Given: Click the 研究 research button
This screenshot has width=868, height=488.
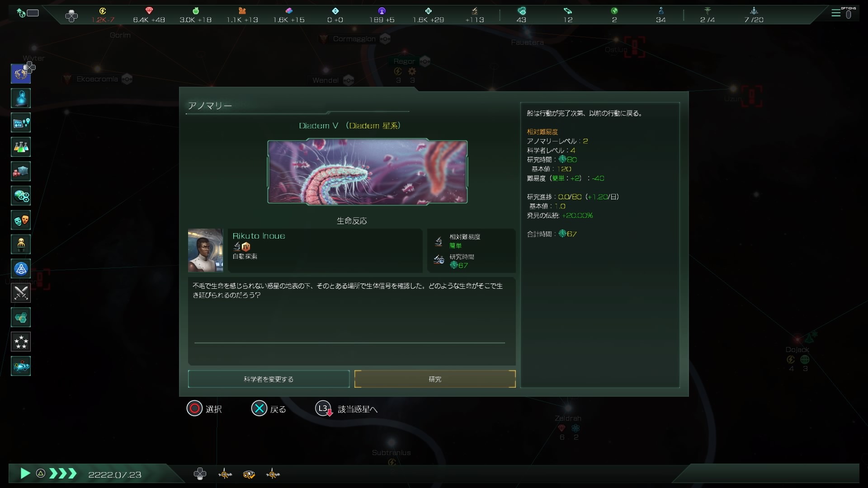Looking at the screenshot, I should 435,379.
